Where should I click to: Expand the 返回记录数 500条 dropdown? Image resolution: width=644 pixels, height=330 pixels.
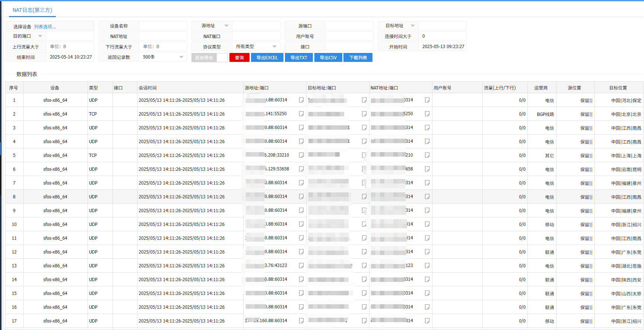163,57
